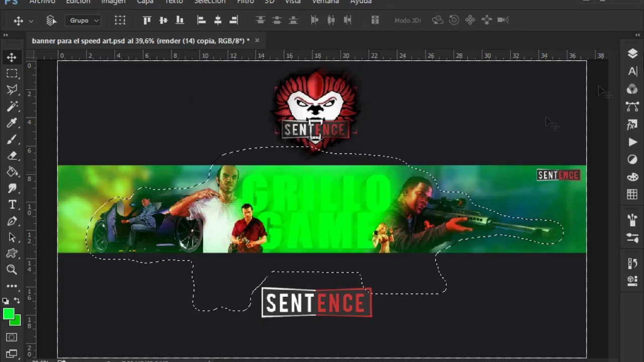Open the green foreground color swatch
The image size is (644, 362).
click(x=9, y=314)
